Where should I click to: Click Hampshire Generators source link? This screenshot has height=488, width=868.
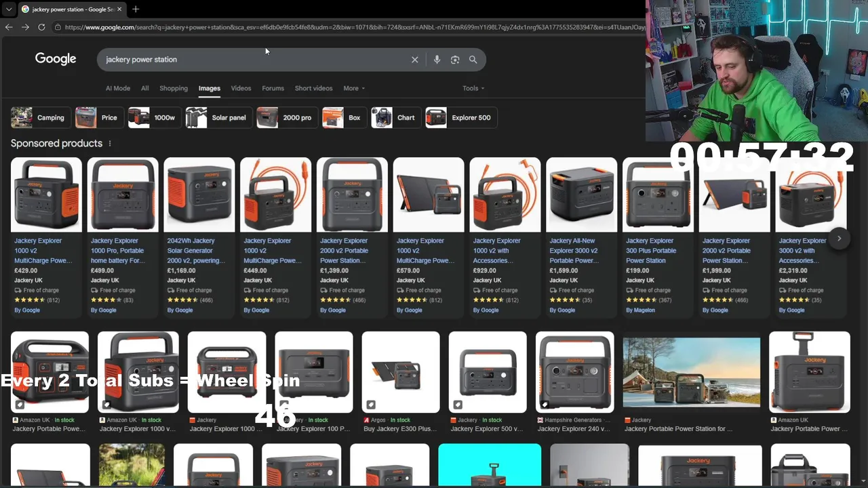pyautogui.click(x=573, y=420)
